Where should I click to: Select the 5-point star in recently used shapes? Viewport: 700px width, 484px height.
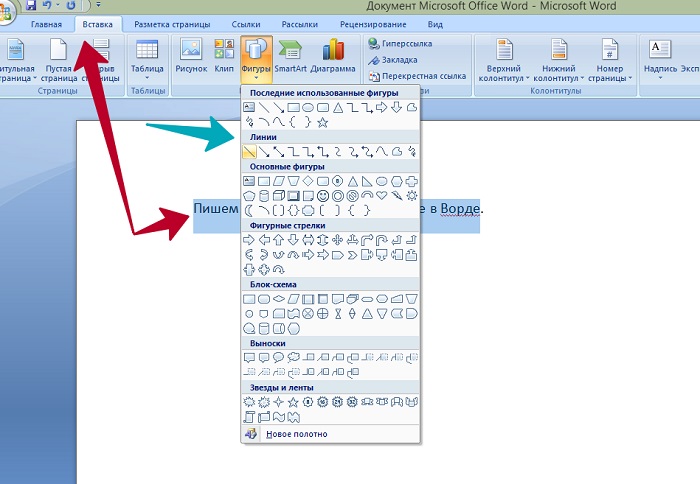pyautogui.click(x=322, y=122)
